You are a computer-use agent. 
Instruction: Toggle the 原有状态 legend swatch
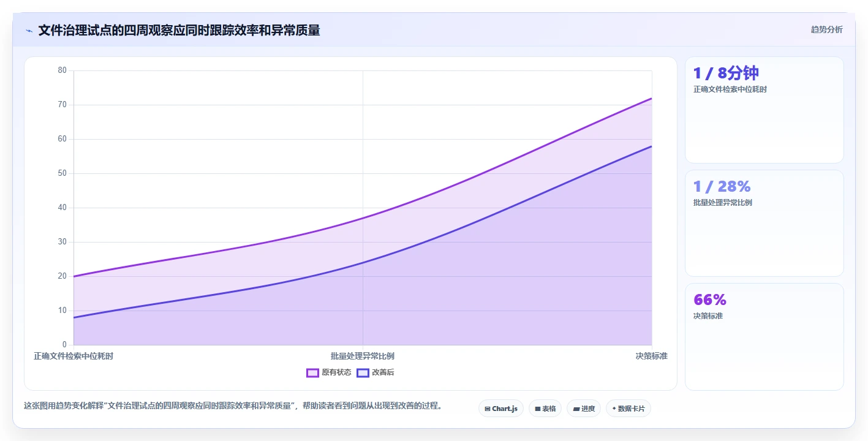tap(312, 372)
